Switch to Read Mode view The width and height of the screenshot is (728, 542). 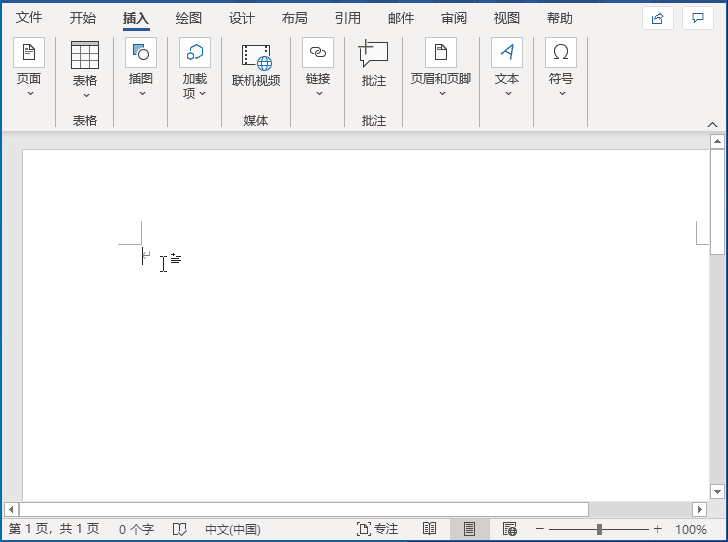click(429, 529)
